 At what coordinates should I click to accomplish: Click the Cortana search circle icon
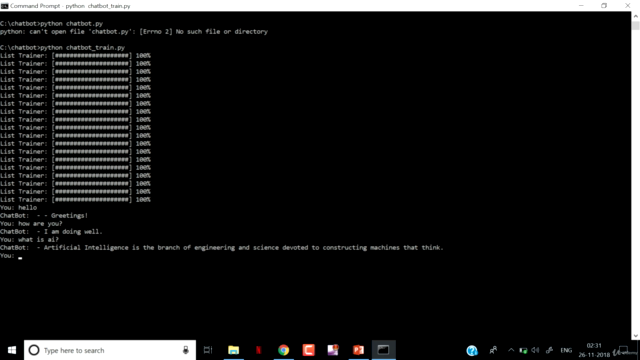[34, 350]
